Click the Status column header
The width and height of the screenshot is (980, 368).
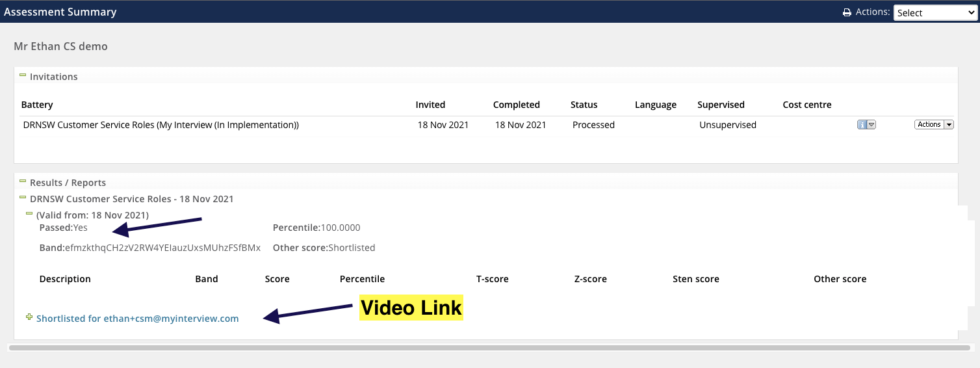[584, 105]
